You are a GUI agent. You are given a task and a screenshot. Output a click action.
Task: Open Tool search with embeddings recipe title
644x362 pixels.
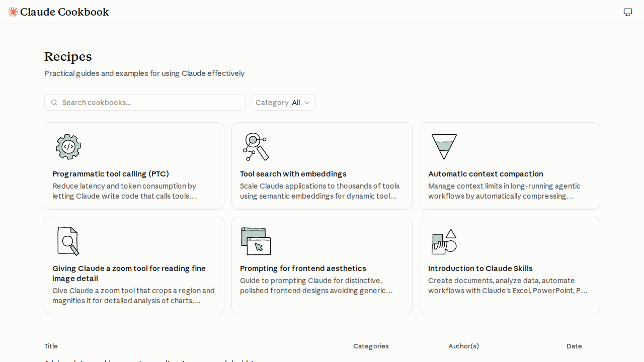point(293,174)
